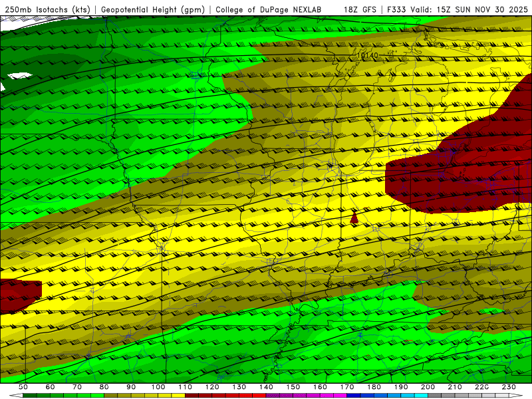Viewport: 532px width, 399px height.
Task: Click the 140 value on the color scale
Action: (x=266, y=387)
